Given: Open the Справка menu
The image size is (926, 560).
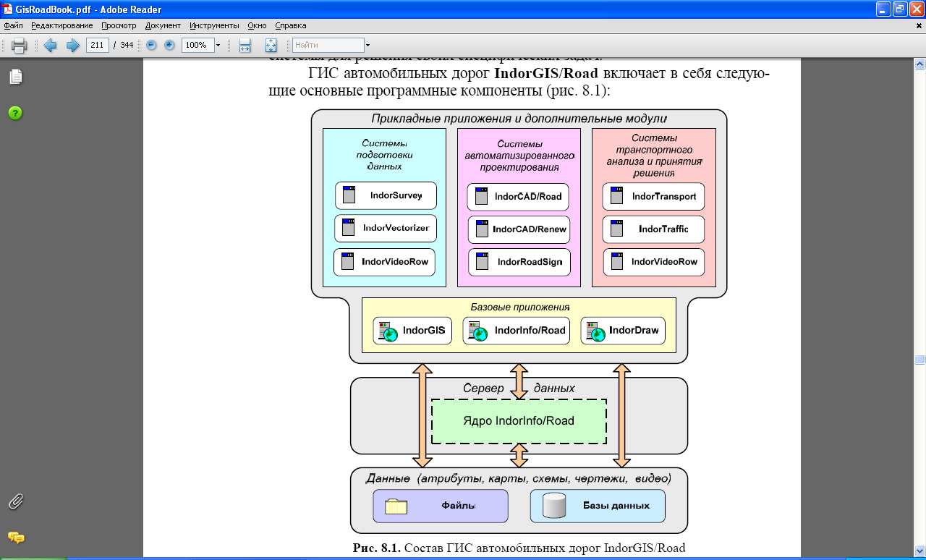Looking at the screenshot, I should click(291, 25).
